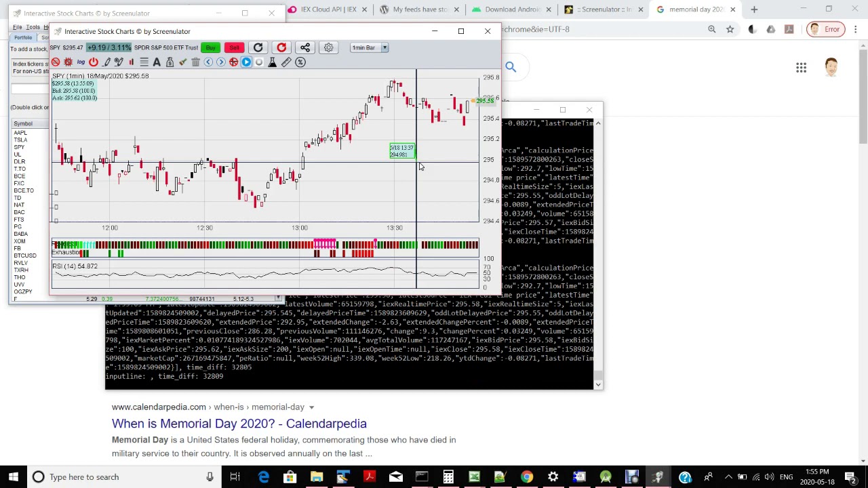Viewport: 868px width, 488px height.
Task: Click the red power icon
Action: click(94, 62)
